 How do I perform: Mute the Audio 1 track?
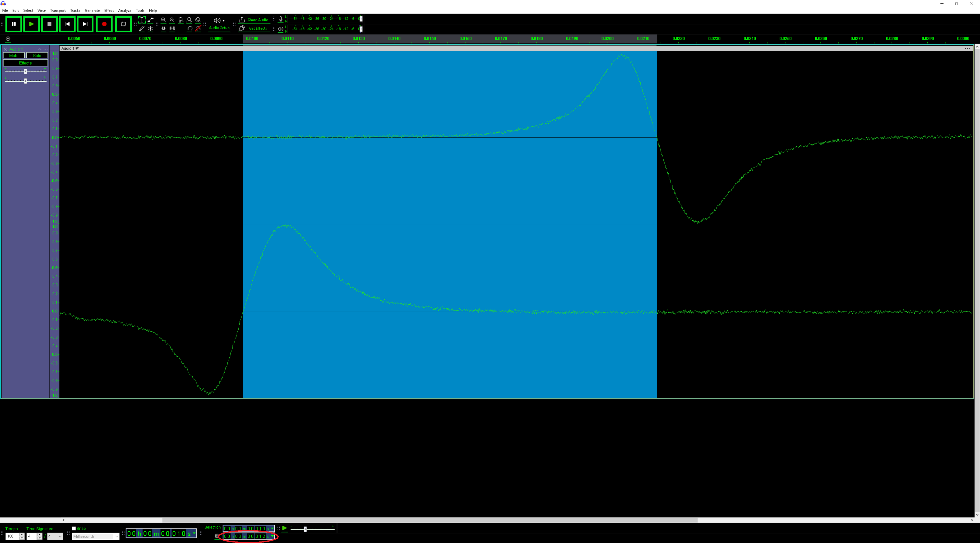(14, 56)
